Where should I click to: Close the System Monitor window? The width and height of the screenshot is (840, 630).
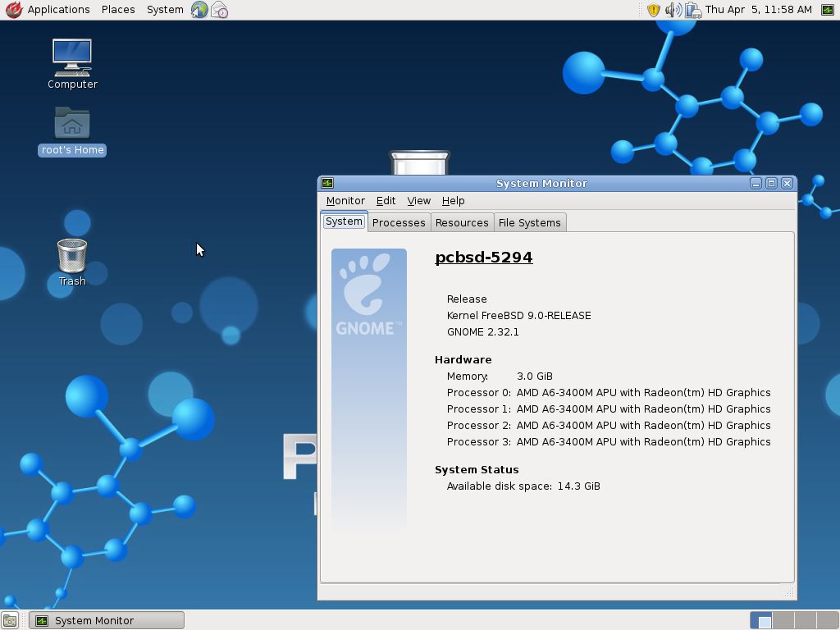(787, 183)
